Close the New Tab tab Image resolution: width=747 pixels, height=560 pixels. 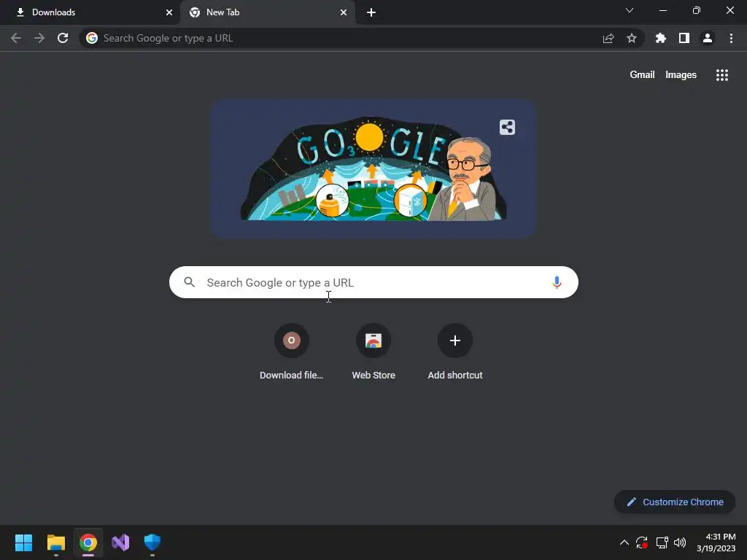pos(344,12)
